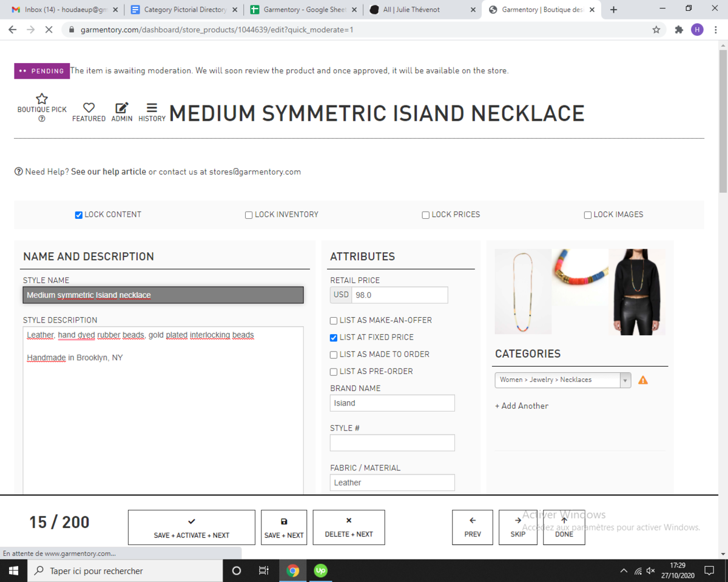Click the Delete + Next button

pyautogui.click(x=348, y=527)
